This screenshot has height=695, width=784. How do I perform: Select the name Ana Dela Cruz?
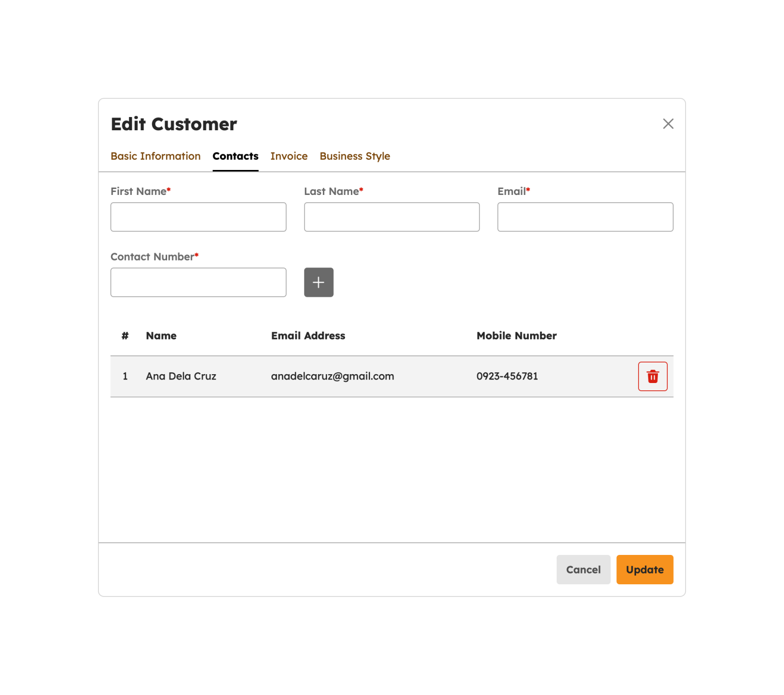pos(181,376)
